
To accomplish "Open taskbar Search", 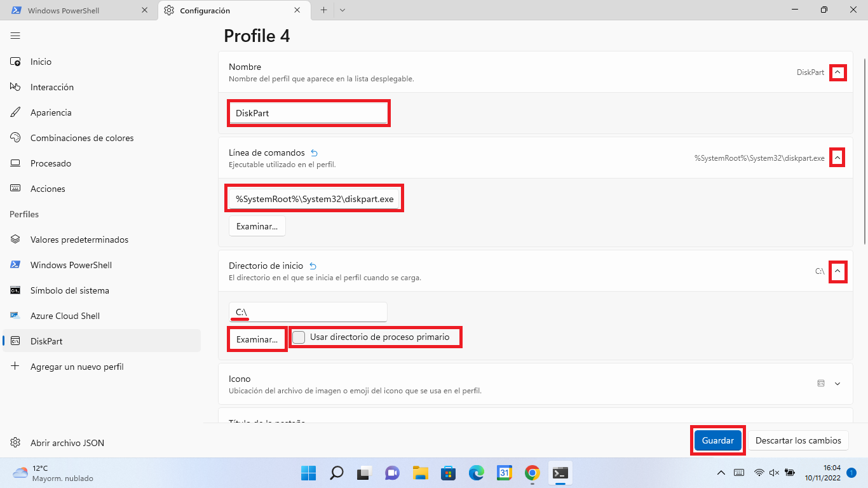I will point(336,473).
